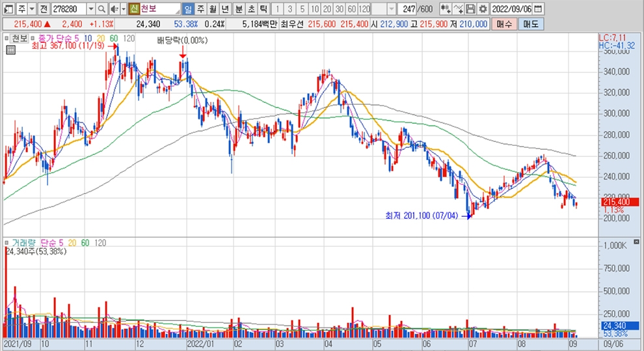
Task: Select the 60 interval tab
Action: pyautogui.click(x=351, y=9)
